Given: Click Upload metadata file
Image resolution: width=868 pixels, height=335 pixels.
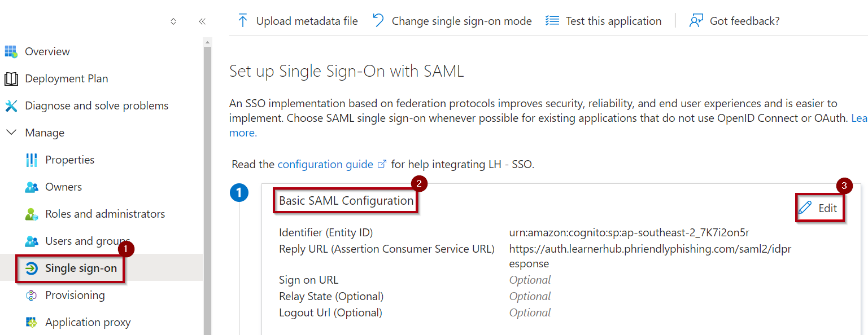Looking at the screenshot, I should (298, 21).
